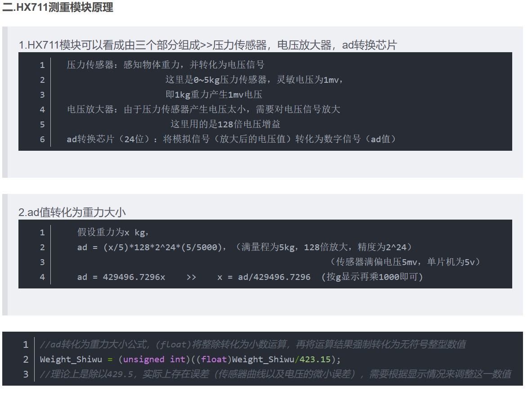Image resolution: width=532 pixels, height=396 pixels.
Task: Click the 假设重力为x kg line
Action: click(x=113, y=232)
